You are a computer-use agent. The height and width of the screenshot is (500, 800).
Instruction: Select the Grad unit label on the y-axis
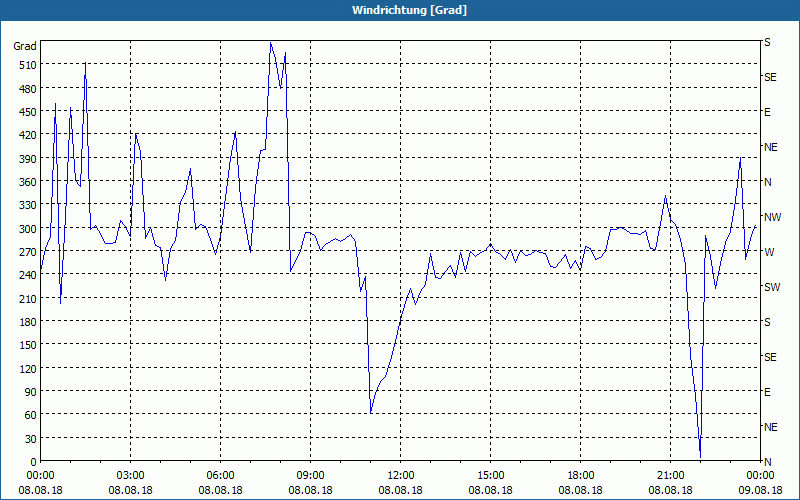coord(24,46)
